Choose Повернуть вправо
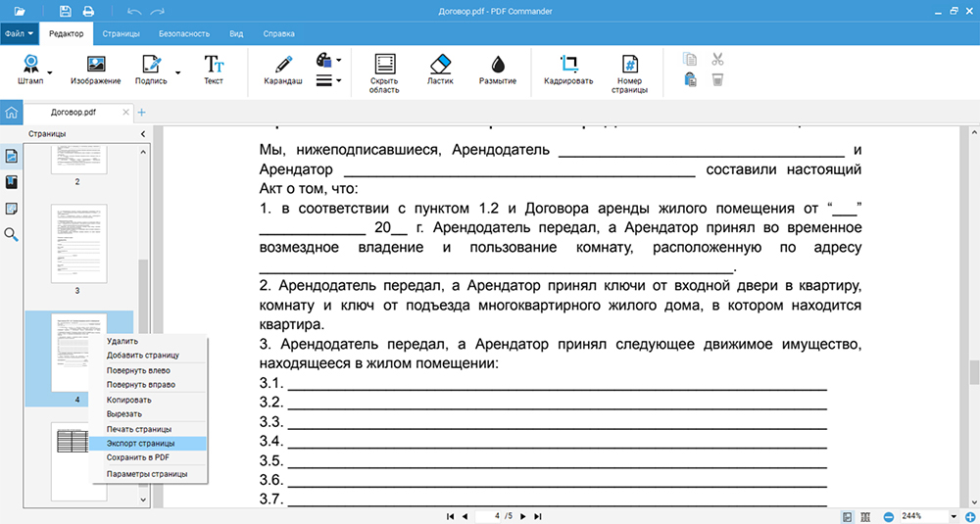The image size is (980, 524). [148, 385]
